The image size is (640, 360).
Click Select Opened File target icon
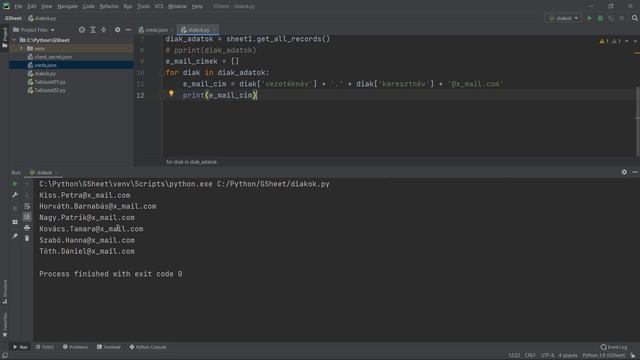pyautogui.click(x=82, y=30)
